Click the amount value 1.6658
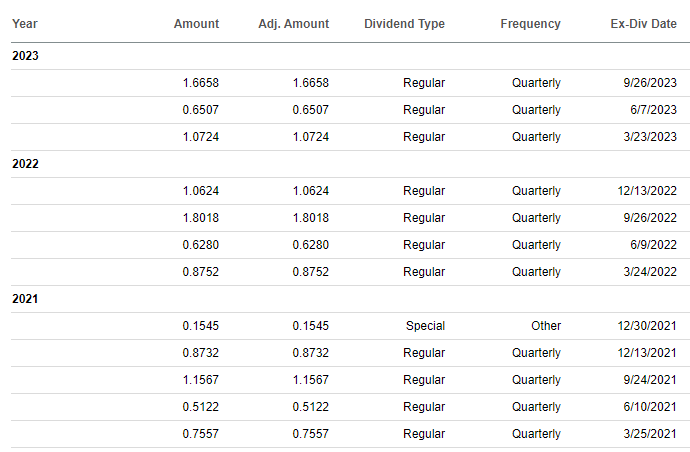Image resolution: width=690 pixels, height=452 pixels. 201,83
